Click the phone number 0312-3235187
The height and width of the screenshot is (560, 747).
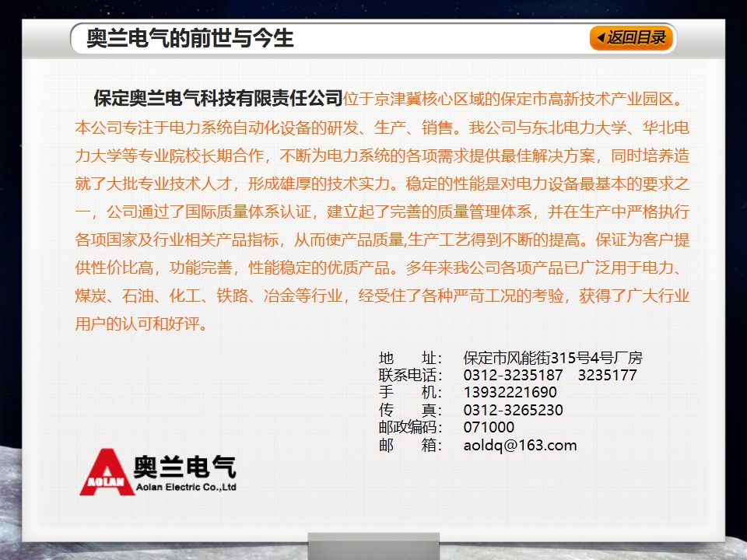[x=513, y=375]
